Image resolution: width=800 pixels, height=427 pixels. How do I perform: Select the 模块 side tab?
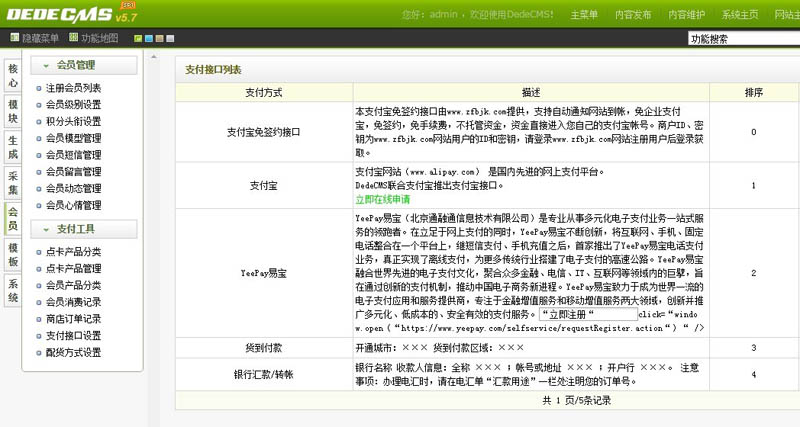click(13, 111)
